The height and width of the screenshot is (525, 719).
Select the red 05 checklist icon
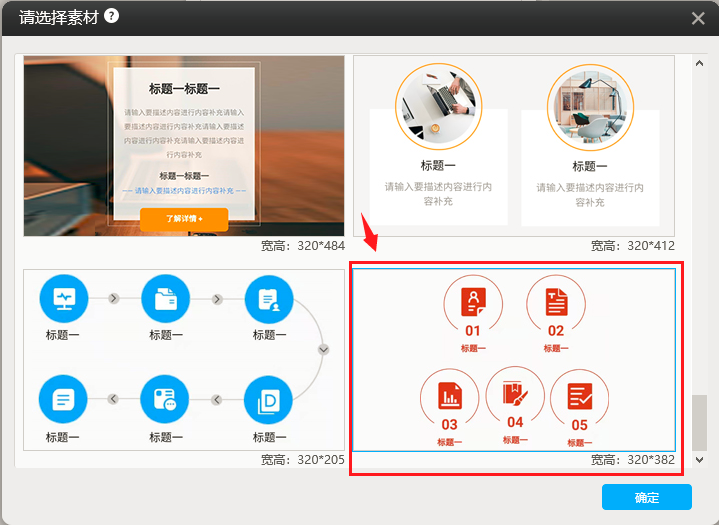click(579, 396)
